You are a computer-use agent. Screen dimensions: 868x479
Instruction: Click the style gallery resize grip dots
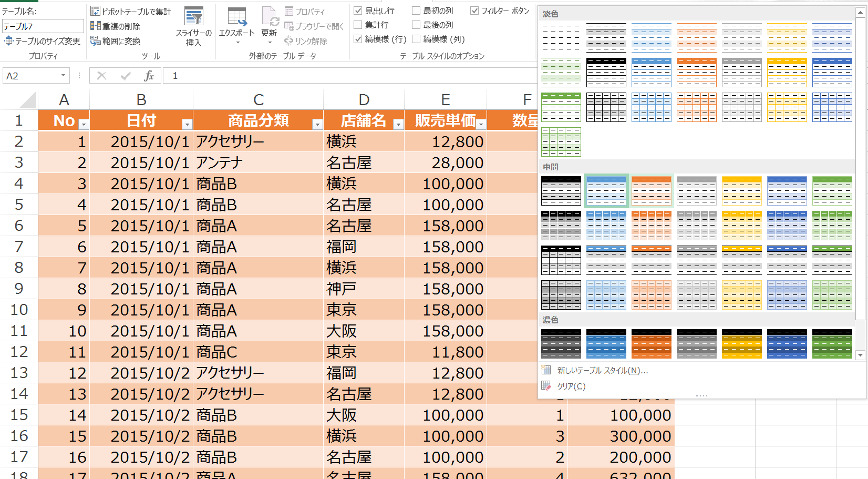pyautogui.click(x=701, y=395)
